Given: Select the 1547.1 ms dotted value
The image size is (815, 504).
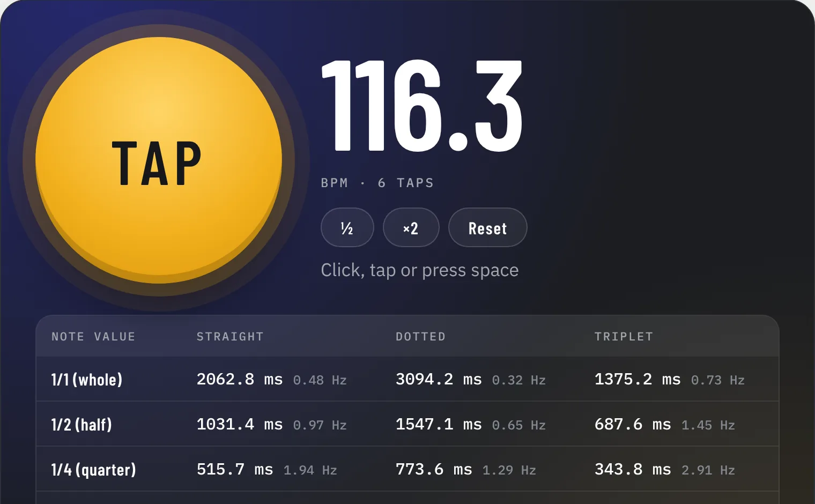Looking at the screenshot, I should click(x=439, y=424).
